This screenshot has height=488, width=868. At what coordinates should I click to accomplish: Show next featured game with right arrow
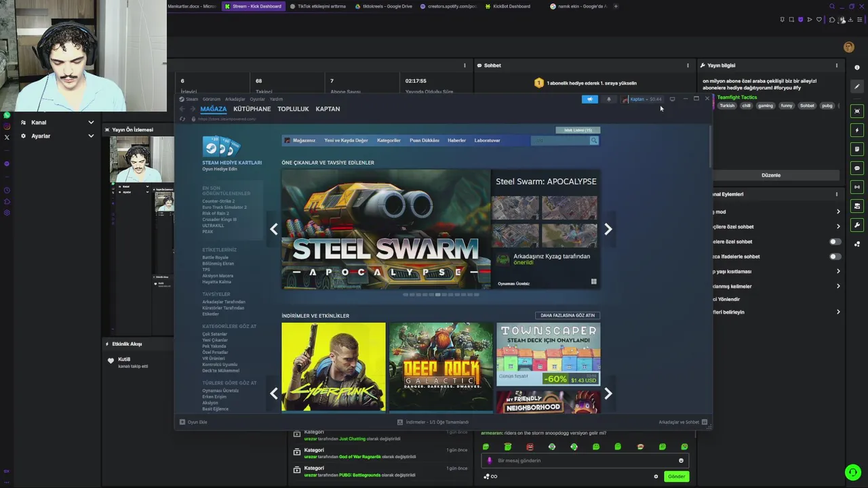[608, 229]
